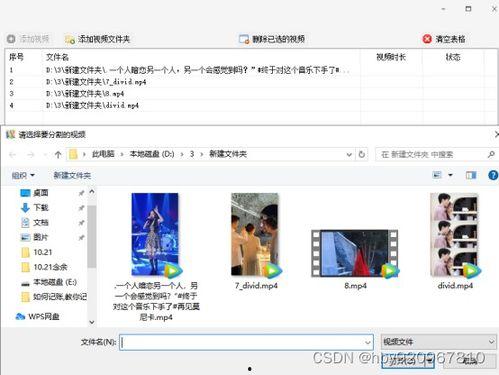The width and height of the screenshot is (499, 375).
Task: Click the greyed 添加视频 button
Action: [28, 39]
